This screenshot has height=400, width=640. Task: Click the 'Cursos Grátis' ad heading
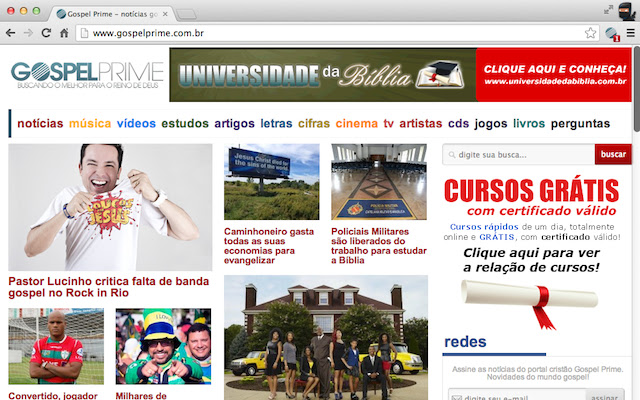click(x=531, y=190)
